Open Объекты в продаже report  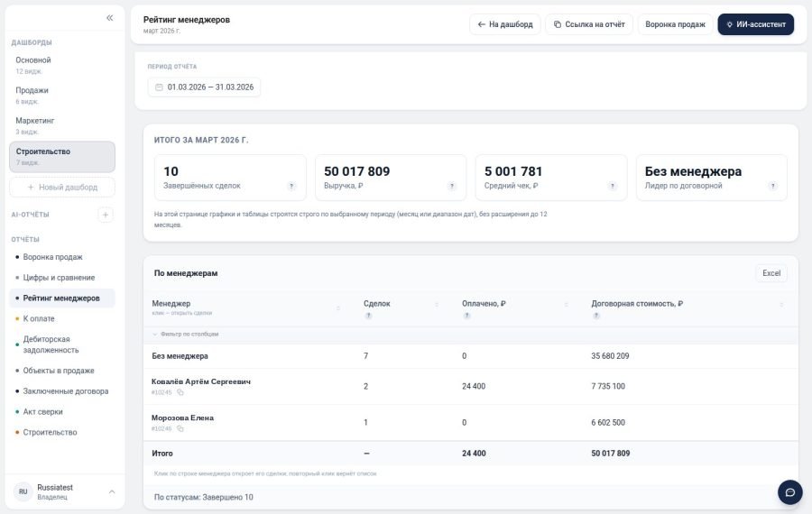coord(62,372)
